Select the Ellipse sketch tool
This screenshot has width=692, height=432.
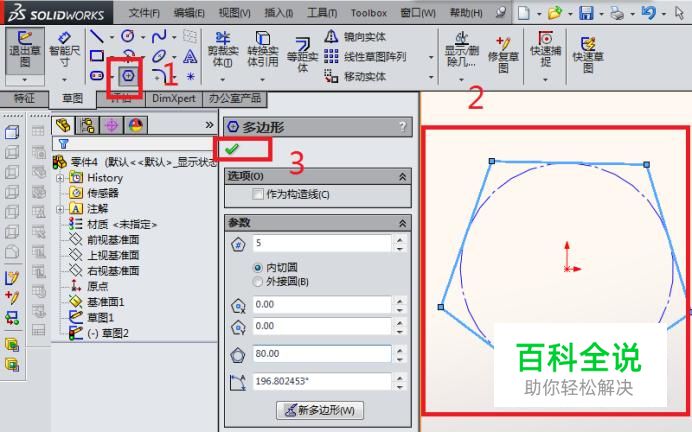(159, 56)
